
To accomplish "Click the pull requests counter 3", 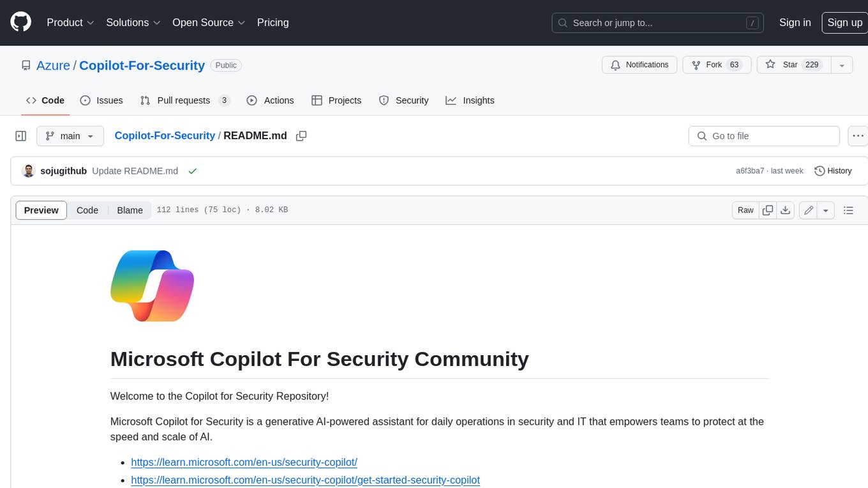I will [x=224, y=100].
